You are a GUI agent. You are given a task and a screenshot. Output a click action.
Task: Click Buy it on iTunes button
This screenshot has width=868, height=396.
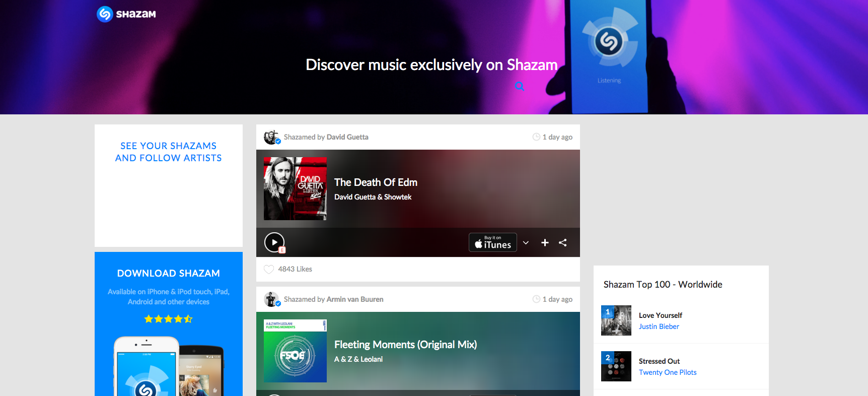492,242
